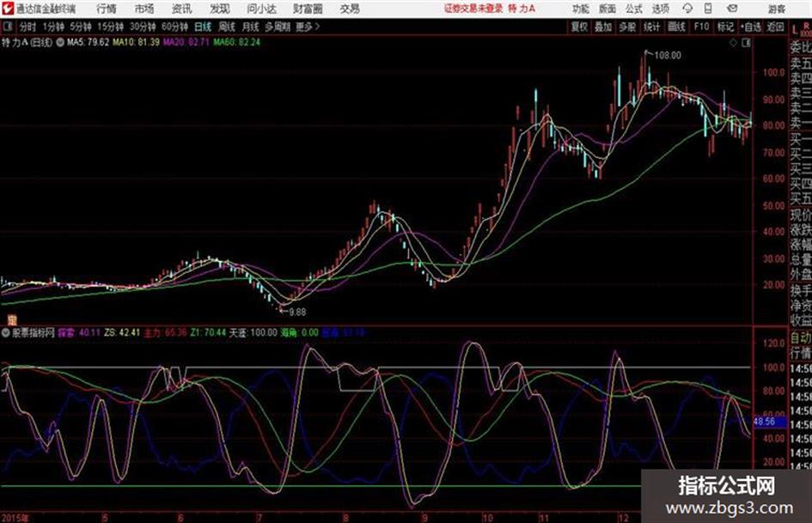
Task: Select the 日线 period tab
Action: [203, 27]
